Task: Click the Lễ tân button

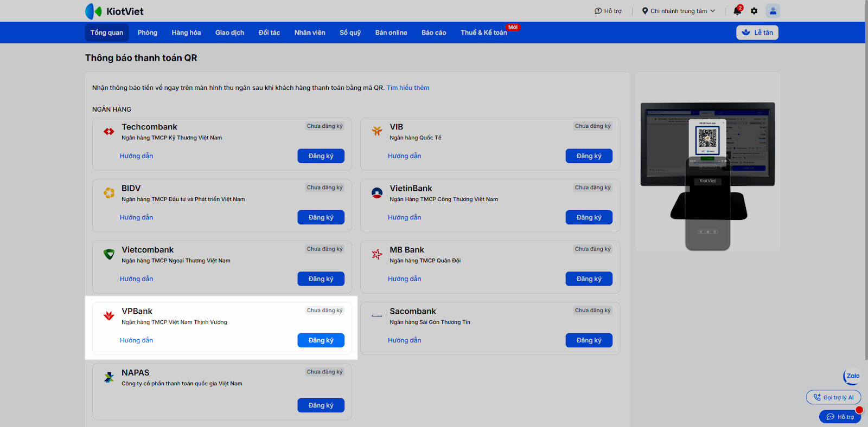Action: (x=757, y=33)
